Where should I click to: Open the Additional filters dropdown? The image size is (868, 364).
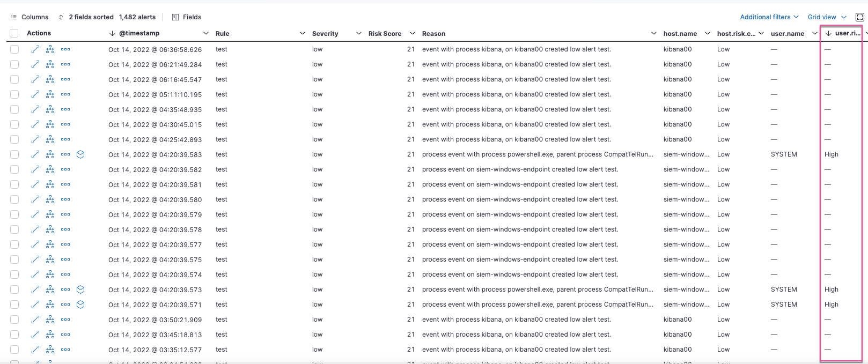coord(769,17)
